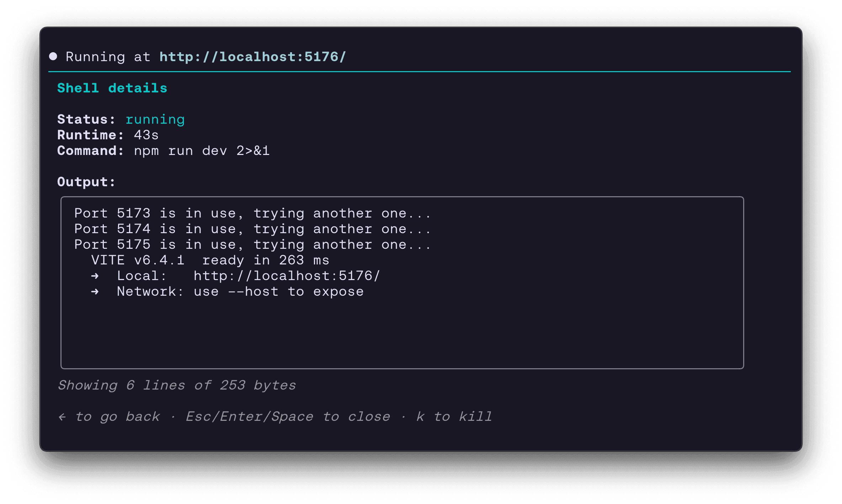Click the arrow icon beside the Network line
The image size is (842, 504).
point(95,291)
